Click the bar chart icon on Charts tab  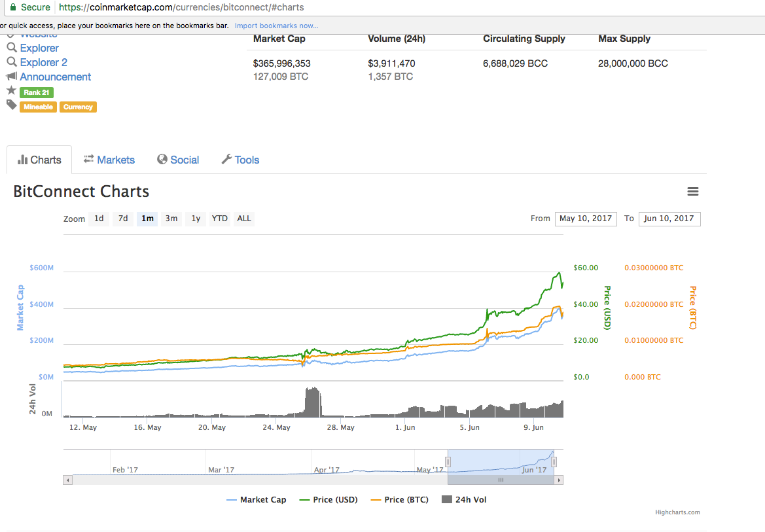click(x=22, y=160)
